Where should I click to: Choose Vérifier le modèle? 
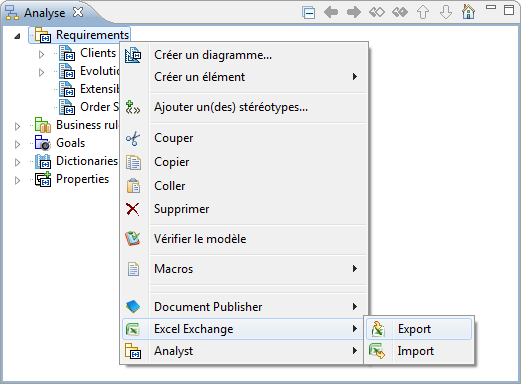click(244, 239)
